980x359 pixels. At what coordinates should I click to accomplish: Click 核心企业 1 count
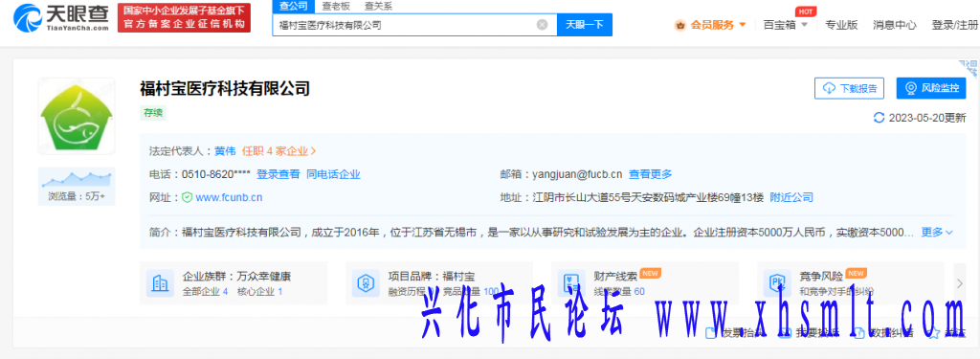(x=260, y=291)
